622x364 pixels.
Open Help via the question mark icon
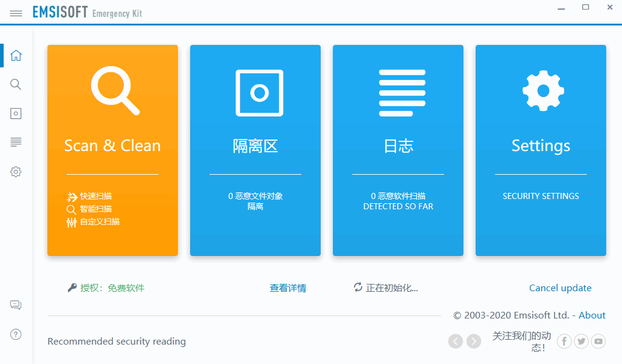(x=16, y=334)
